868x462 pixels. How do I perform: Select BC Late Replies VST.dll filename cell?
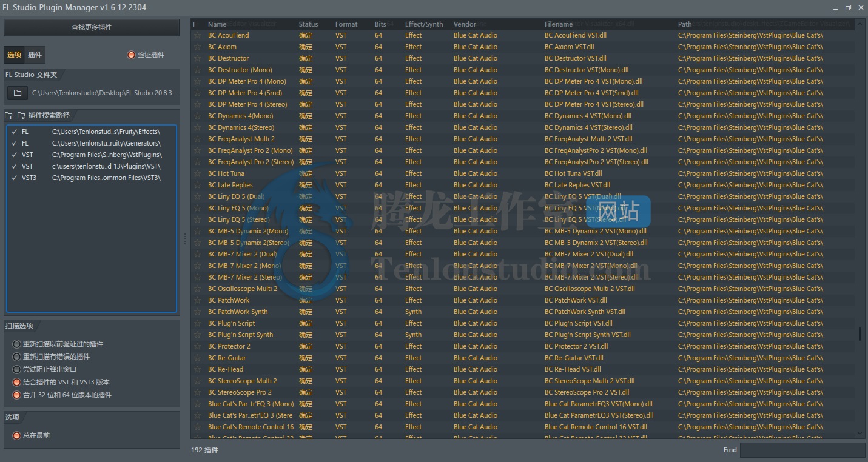coord(577,185)
